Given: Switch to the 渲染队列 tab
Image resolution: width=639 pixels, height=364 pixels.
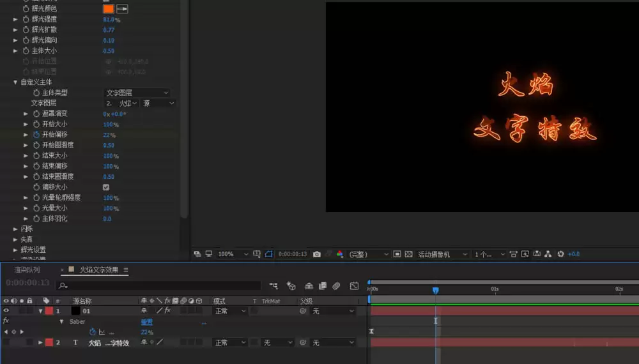Looking at the screenshot, I should pos(27,269).
